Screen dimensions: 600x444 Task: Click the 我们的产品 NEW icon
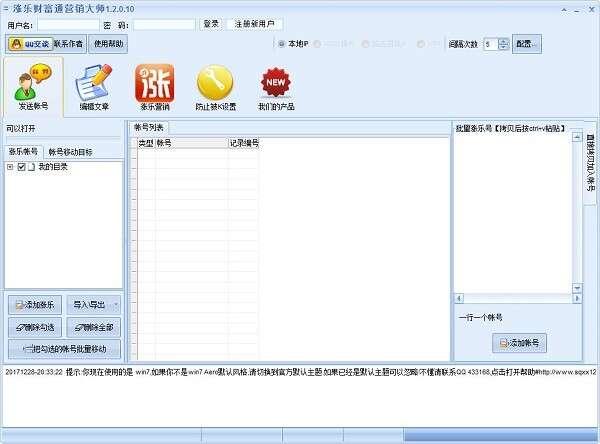(x=277, y=87)
